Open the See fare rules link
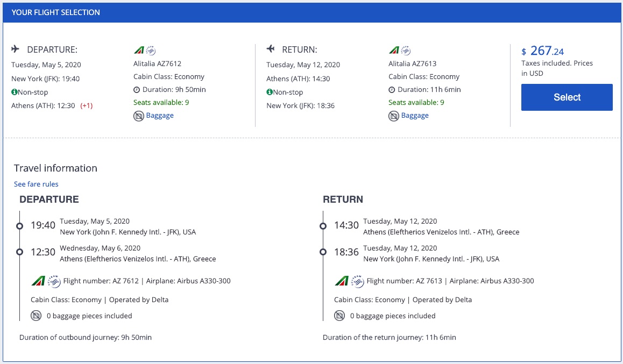This screenshot has width=623, height=364. 36,184
